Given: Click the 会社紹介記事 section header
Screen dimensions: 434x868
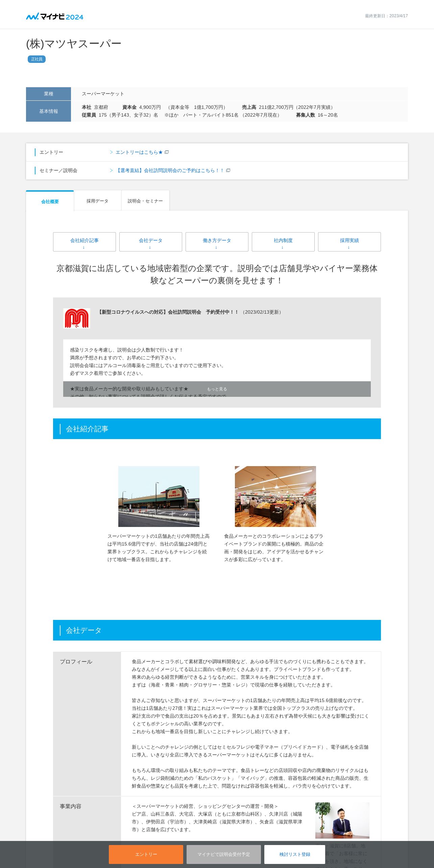Looking at the screenshot, I should pos(217,429).
